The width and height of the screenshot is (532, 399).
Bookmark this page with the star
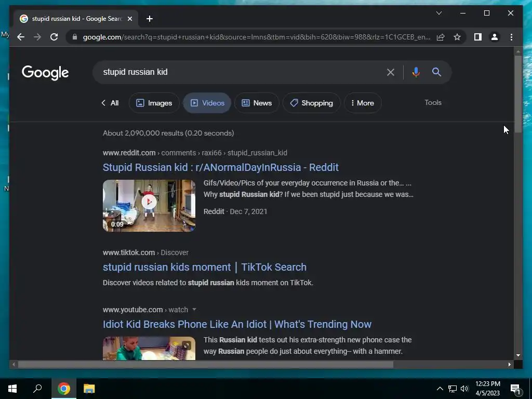[x=457, y=37]
